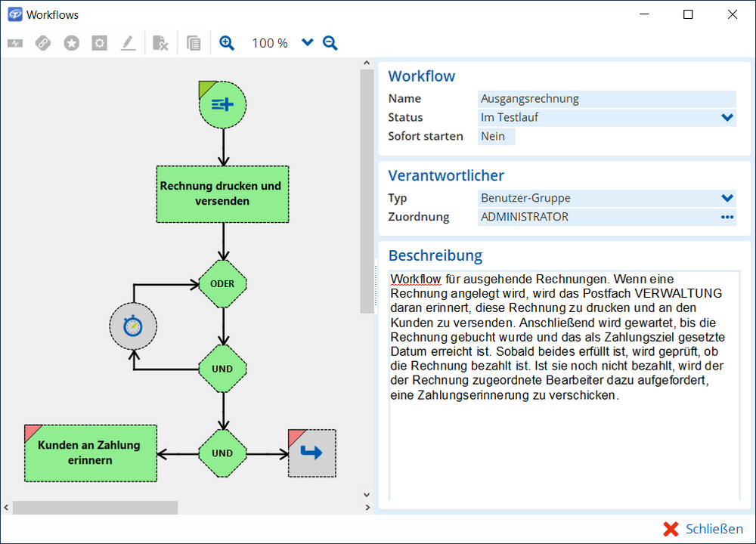
Task: Click the 'Zuordnung' label
Action: pyautogui.click(x=419, y=217)
